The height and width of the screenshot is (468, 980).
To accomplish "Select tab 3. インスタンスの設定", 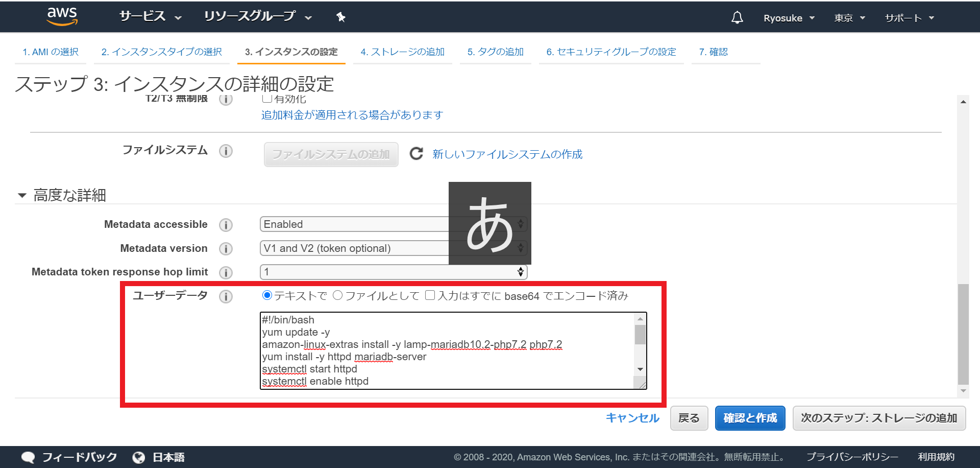I will pos(291,52).
